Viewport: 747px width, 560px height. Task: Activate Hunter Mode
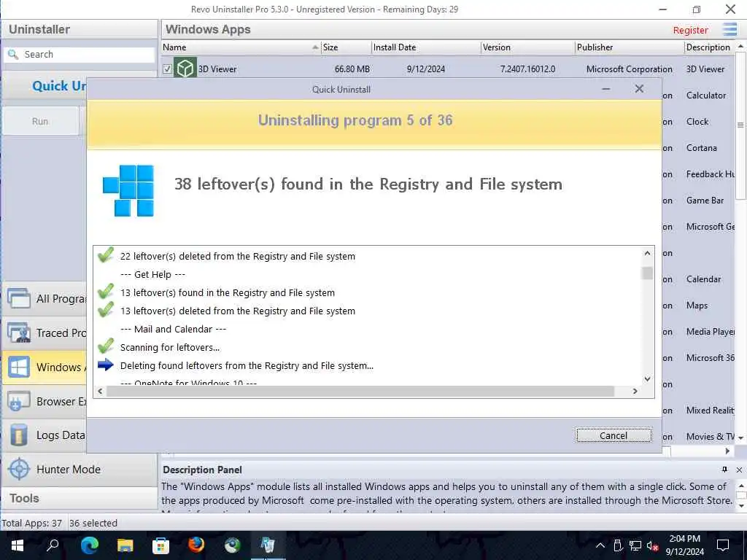(79, 470)
